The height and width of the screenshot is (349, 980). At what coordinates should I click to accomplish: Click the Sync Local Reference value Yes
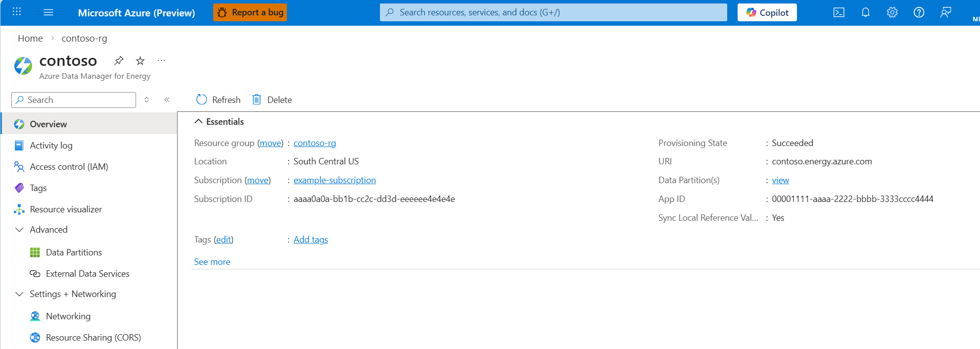click(778, 218)
